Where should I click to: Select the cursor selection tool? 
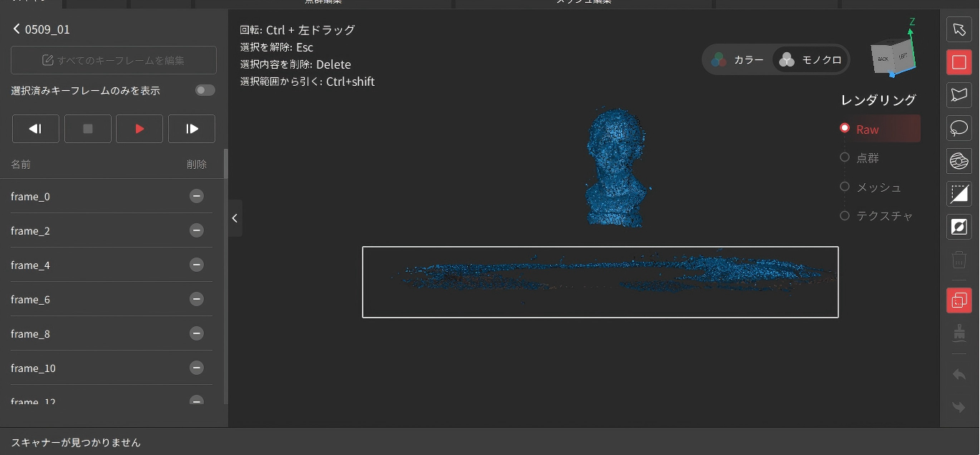point(959,29)
